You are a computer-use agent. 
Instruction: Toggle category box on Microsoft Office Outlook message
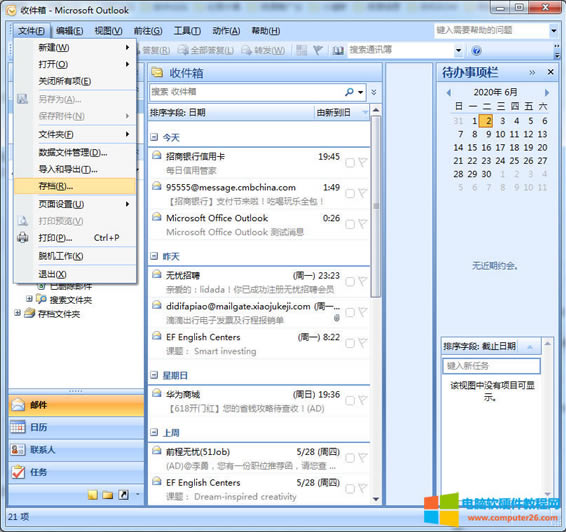pyautogui.click(x=349, y=224)
